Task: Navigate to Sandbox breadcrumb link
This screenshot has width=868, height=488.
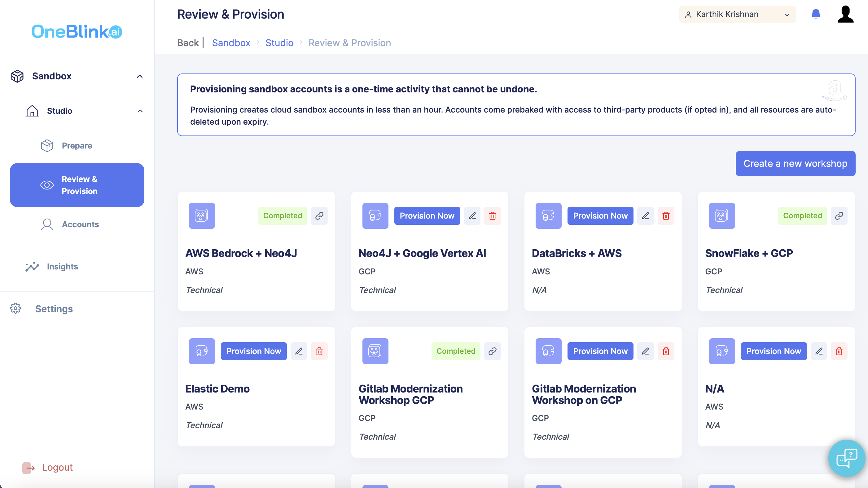Action: coord(231,43)
